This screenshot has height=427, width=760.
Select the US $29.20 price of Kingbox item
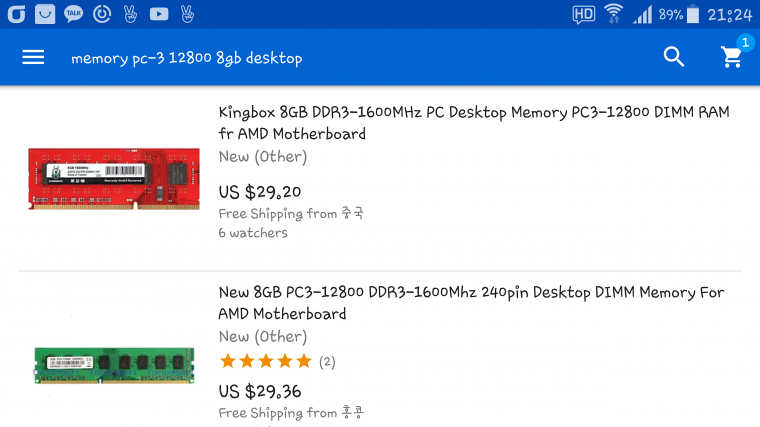click(260, 192)
